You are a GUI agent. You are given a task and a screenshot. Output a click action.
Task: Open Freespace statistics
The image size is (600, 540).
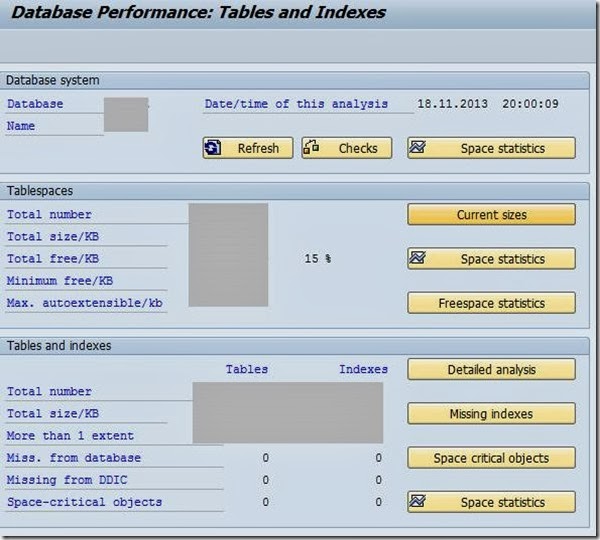491,303
